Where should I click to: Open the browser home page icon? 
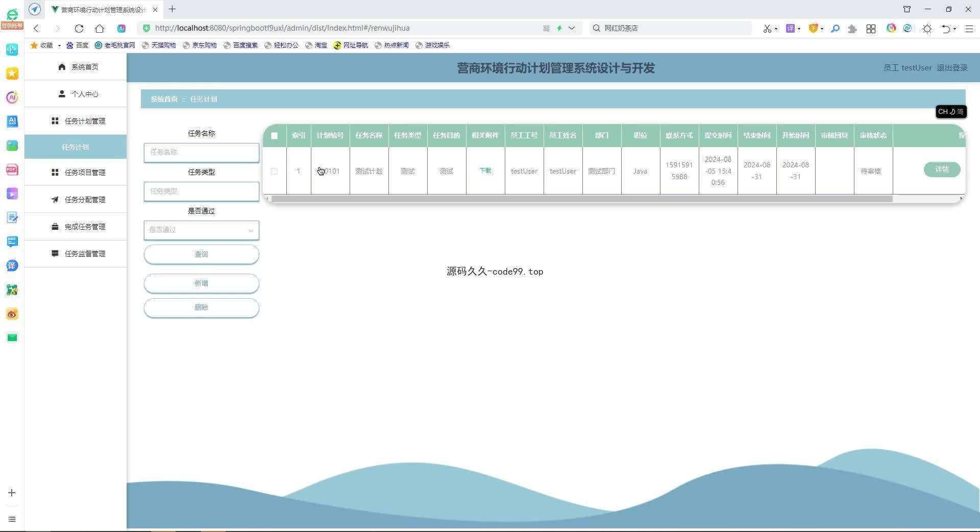coord(100,29)
